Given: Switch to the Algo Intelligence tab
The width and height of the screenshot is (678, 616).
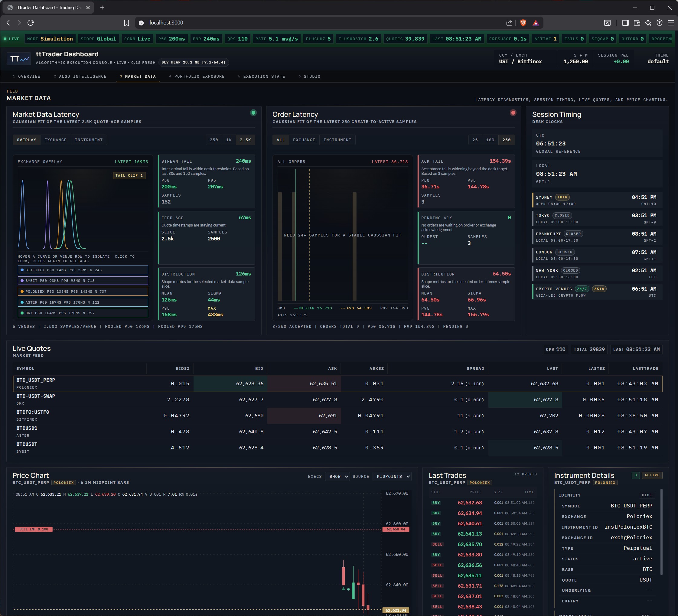Looking at the screenshot, I should coord(80,76).
